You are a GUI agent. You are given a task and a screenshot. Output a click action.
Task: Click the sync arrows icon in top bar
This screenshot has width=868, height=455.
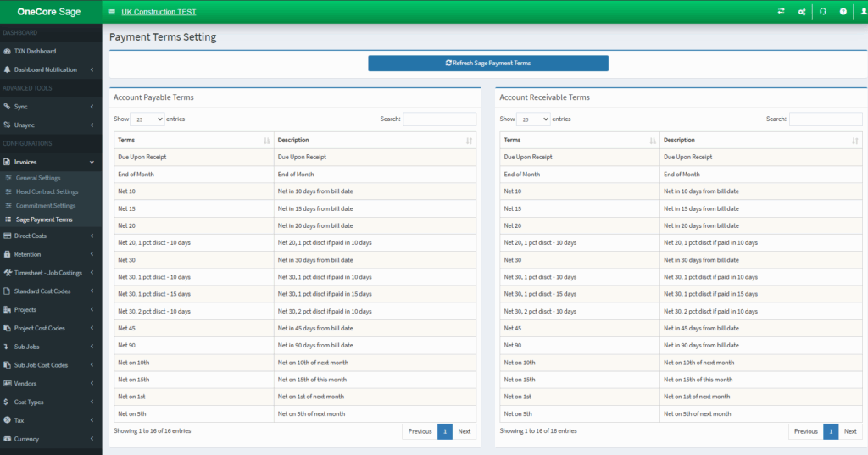(781, 11)
